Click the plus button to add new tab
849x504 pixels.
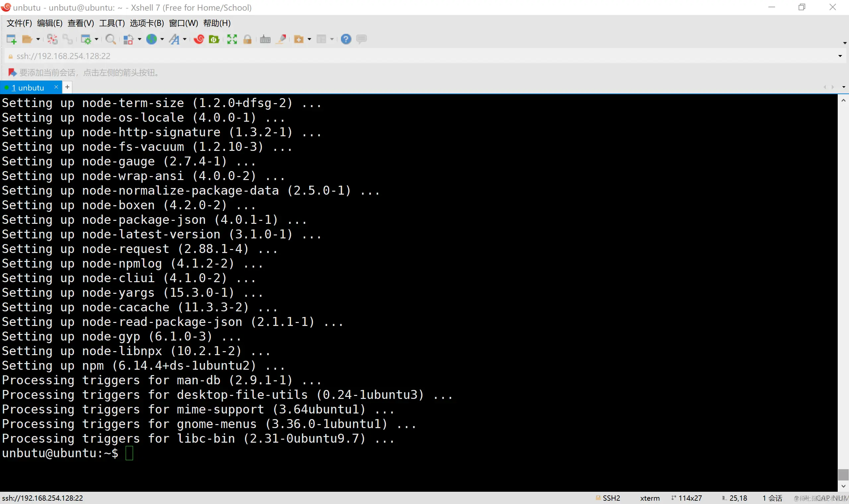click(x=67, y=87)
